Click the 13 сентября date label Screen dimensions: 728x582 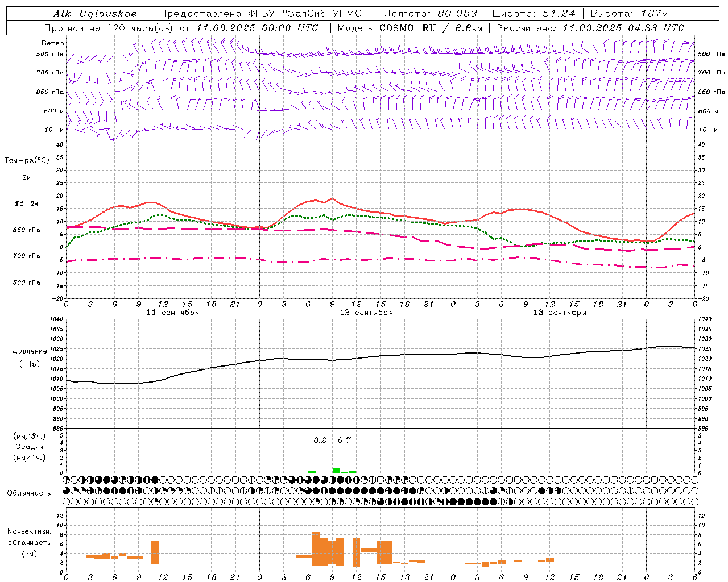click(x=560, y=313)
